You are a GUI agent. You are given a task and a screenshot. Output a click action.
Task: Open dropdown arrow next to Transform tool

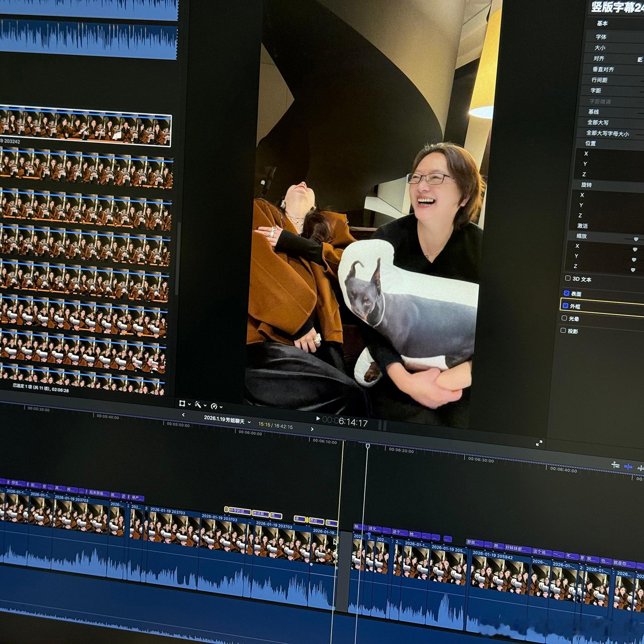click(189, 404)
